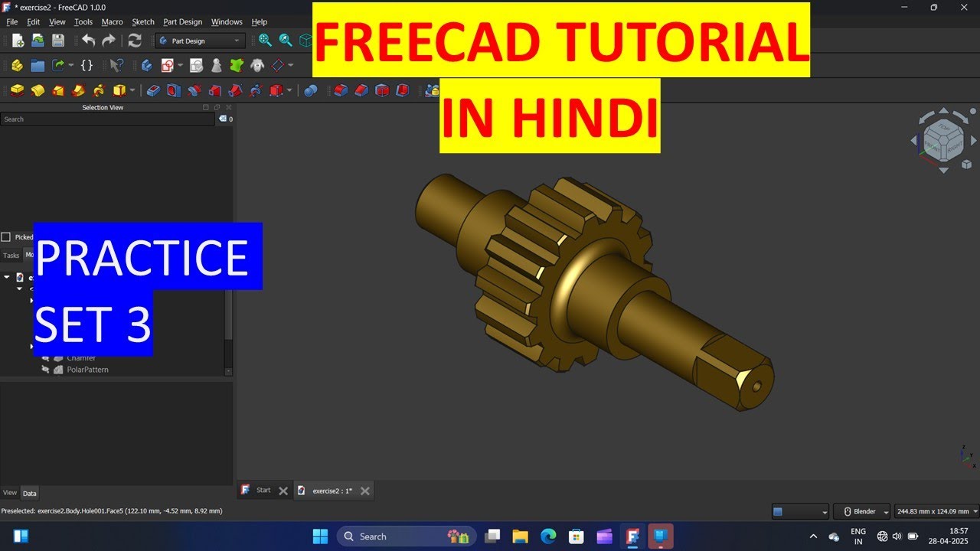
Task: Redo the last undone action
Action: coord(109,41)
